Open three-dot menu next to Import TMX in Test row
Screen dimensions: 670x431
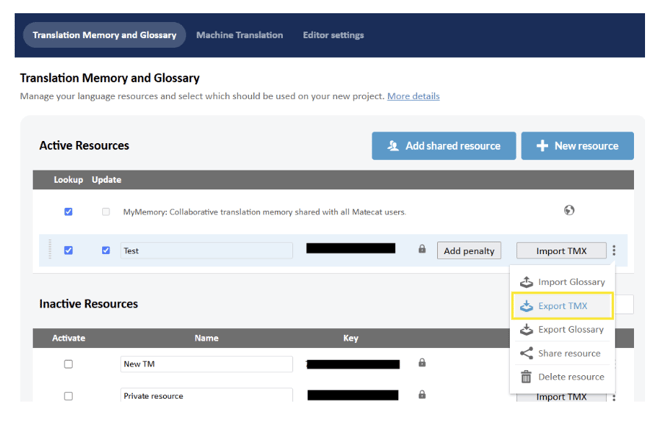pyautogui.click(x=614, y=251)
